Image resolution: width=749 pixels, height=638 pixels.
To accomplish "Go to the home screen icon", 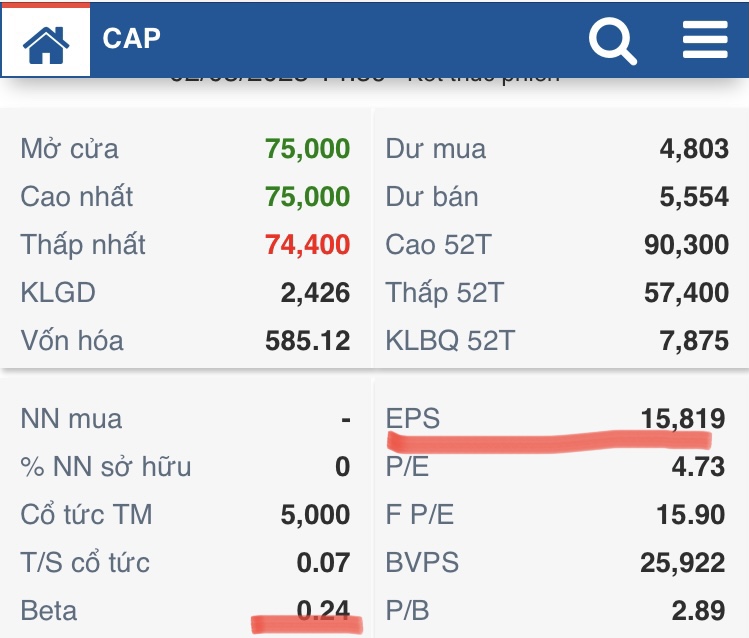I will click(x=46, y=43).
